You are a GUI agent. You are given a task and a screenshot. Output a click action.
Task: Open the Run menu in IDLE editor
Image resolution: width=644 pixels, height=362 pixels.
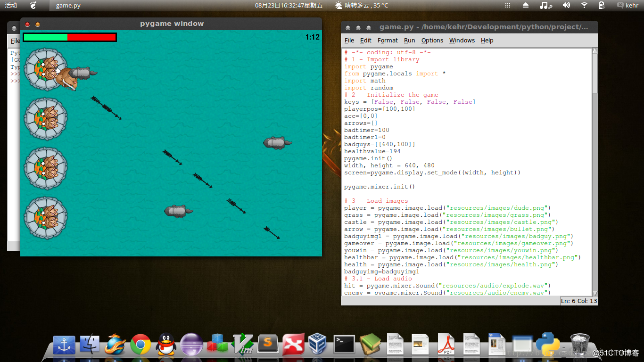point(409,40)
